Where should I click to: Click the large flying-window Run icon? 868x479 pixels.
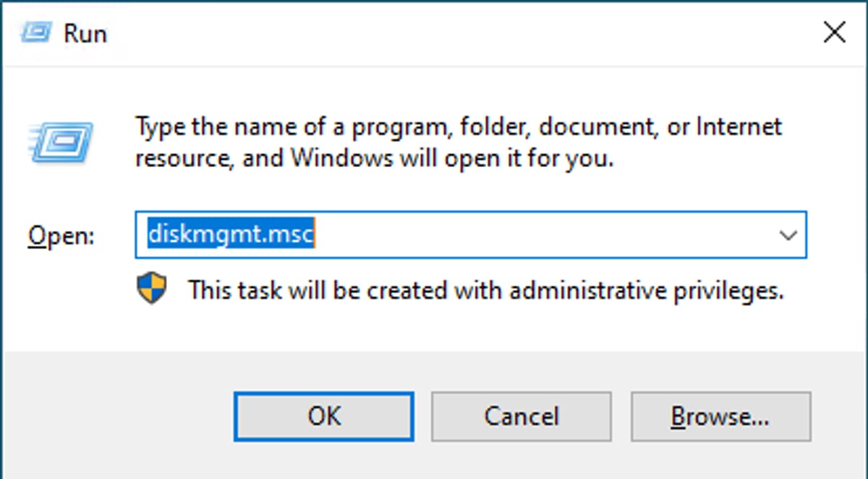click(x=61, y=141)
